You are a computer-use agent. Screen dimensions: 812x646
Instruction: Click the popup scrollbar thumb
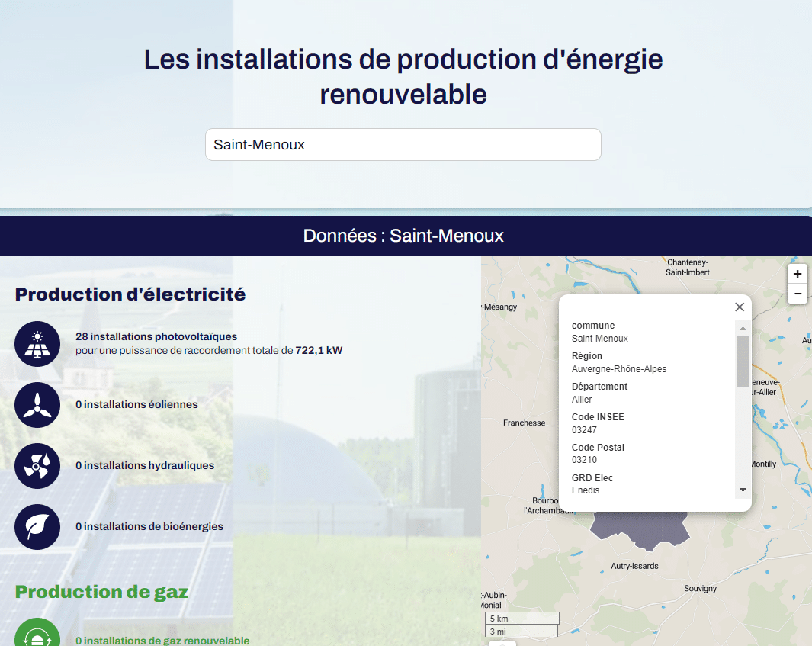743,361
